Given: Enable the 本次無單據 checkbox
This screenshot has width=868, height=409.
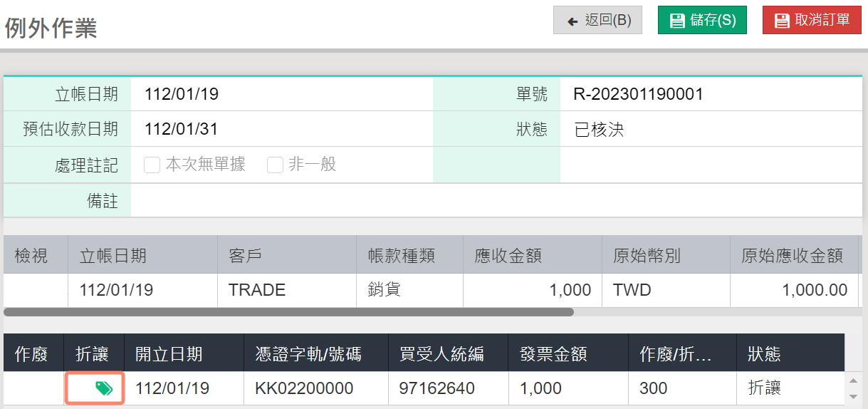Looking at the screenshot, I should (x=152, y=165).
